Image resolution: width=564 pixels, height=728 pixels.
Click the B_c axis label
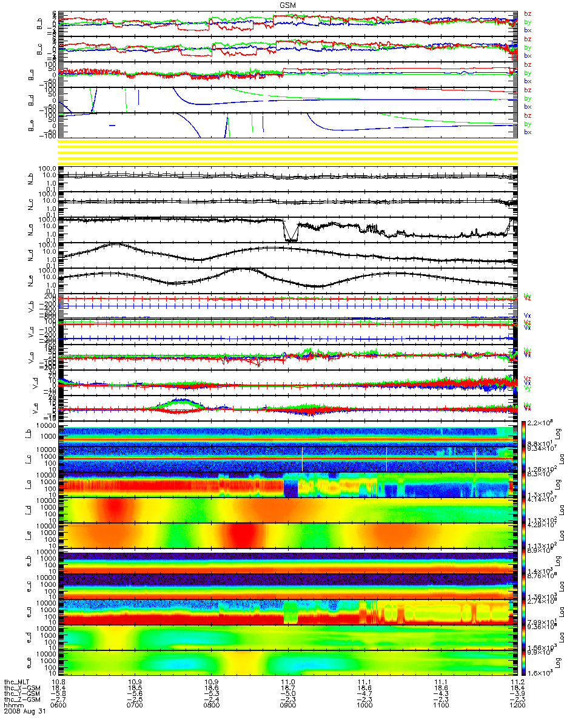(x=40, y=49)
